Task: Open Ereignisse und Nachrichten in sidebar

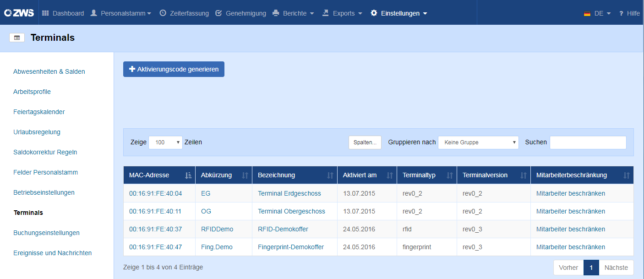Action: tap(53, 253)
